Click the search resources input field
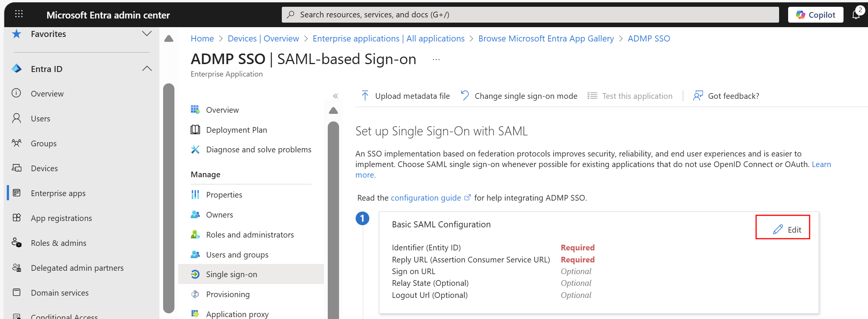The height and width of the screenshot is (319, 868). coord(530,15)
